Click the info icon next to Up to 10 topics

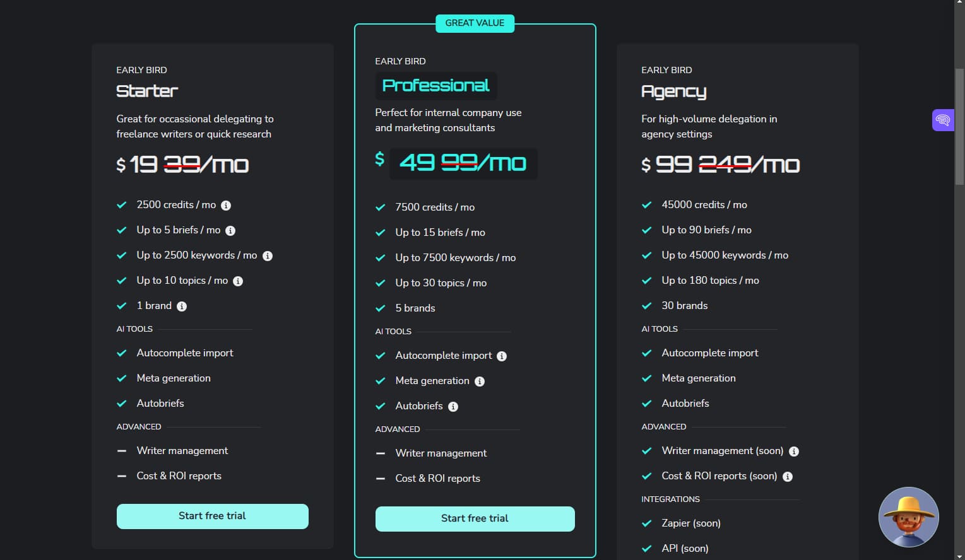[238, 281]
